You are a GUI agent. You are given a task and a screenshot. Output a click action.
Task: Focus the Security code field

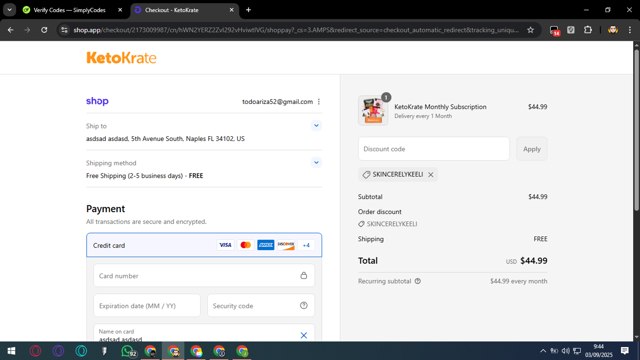pos(261,306)
